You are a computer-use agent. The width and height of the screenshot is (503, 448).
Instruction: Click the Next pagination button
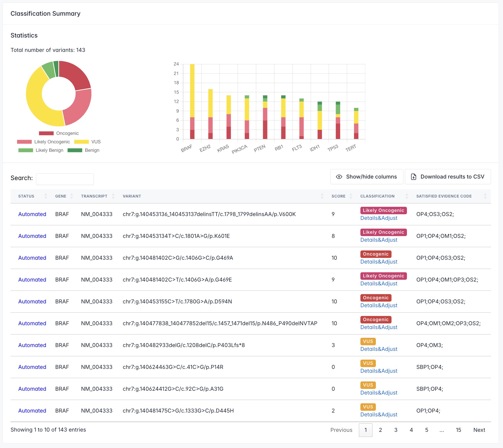pyautogui.click(x=479, y=430)
